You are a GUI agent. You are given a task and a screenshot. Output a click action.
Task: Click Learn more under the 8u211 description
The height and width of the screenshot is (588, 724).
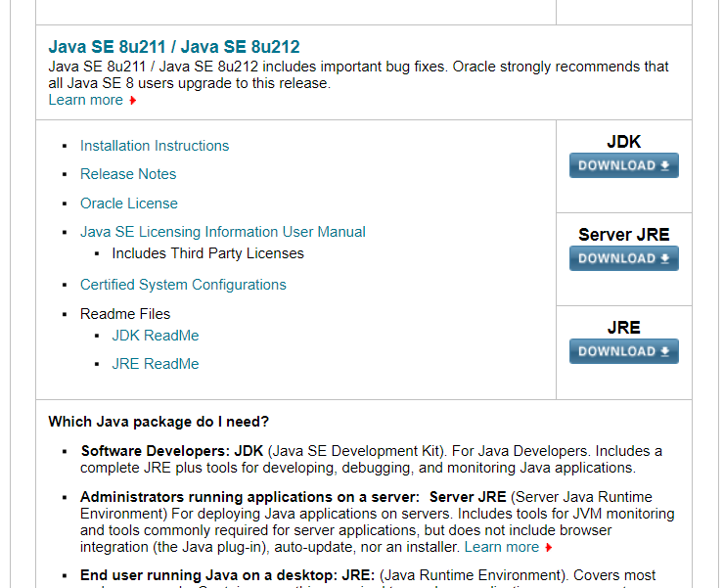click(86, 100)
